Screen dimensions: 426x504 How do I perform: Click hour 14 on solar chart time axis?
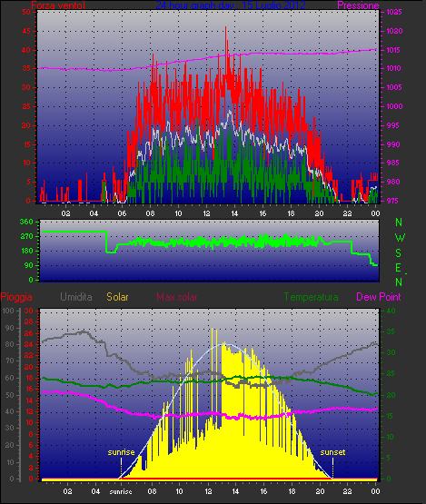click(x=235, y=492)
